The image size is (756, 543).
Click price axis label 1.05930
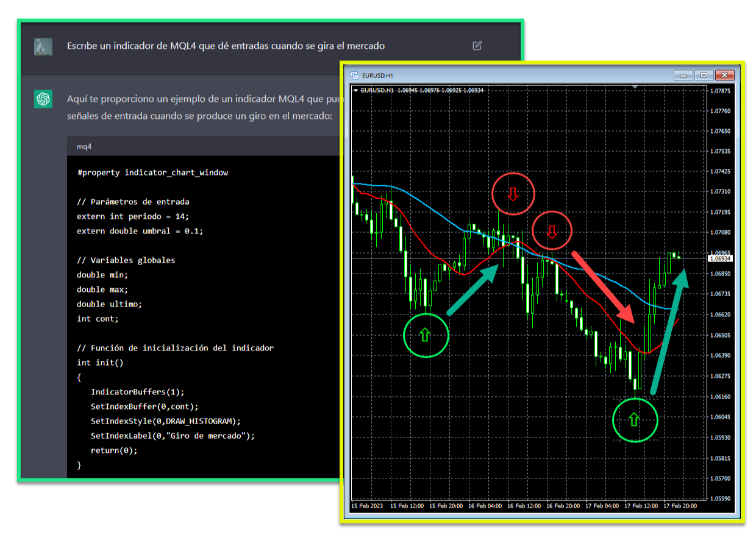click(721, 438)
